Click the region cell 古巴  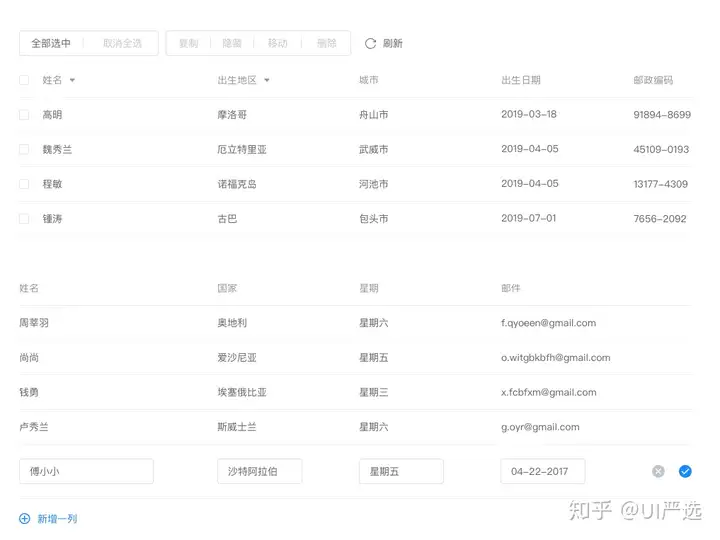(227, 219)
